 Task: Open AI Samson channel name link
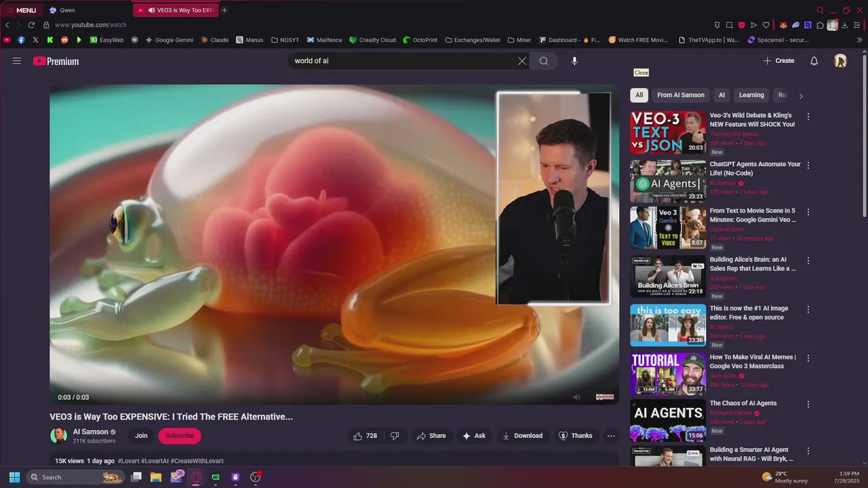tap(91, 432)
